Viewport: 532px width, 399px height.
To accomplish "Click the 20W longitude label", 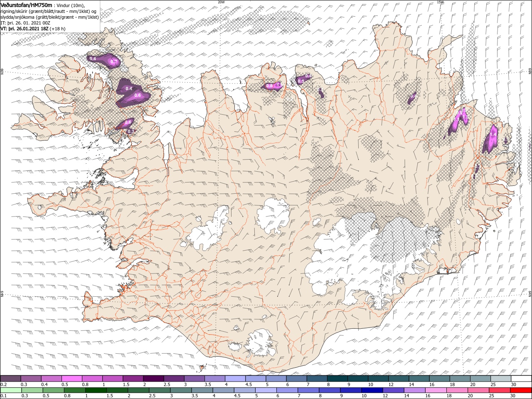I will click(221, 2).
